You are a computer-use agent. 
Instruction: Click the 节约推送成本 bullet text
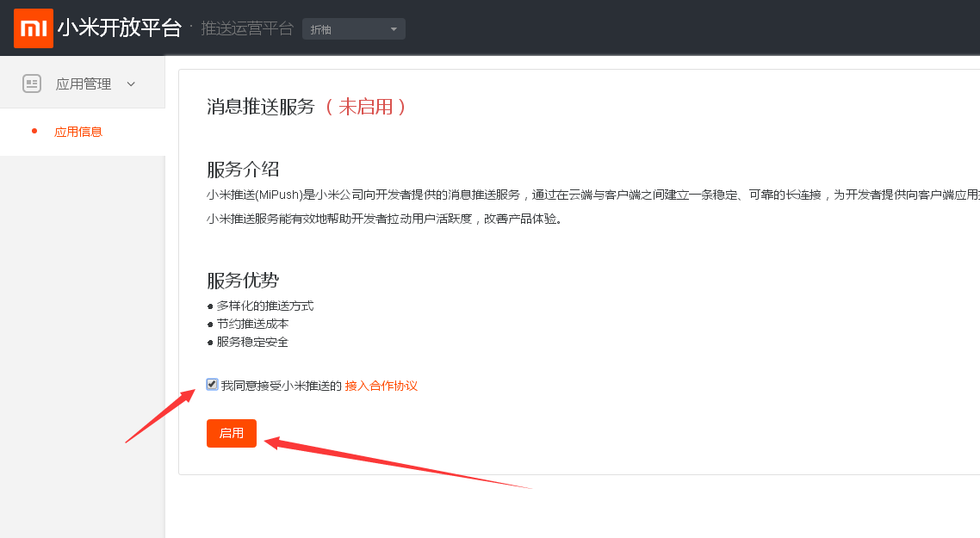pos(252,324)
